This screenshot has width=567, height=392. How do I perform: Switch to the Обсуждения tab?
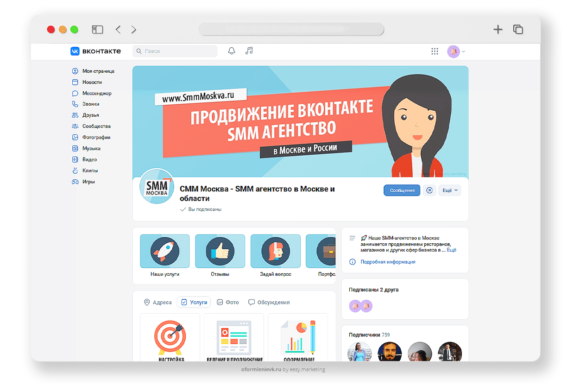(269, 302)
